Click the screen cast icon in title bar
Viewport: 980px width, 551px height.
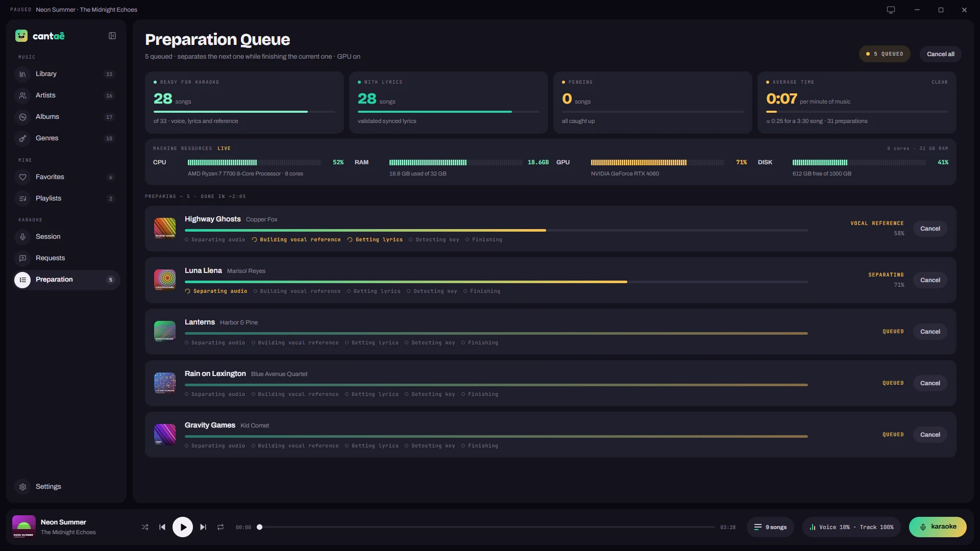point(891,10)
